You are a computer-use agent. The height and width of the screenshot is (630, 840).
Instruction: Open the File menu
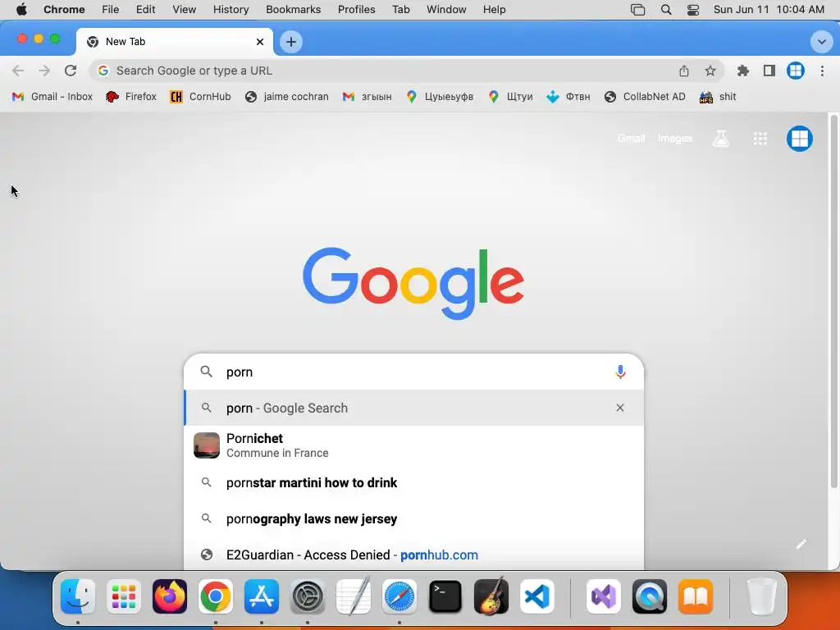pyautogui.click(x=111, y=10)
